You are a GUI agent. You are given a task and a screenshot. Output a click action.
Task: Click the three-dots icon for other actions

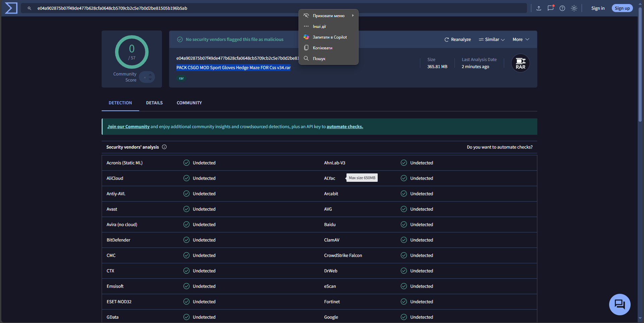tap(306, 26)
